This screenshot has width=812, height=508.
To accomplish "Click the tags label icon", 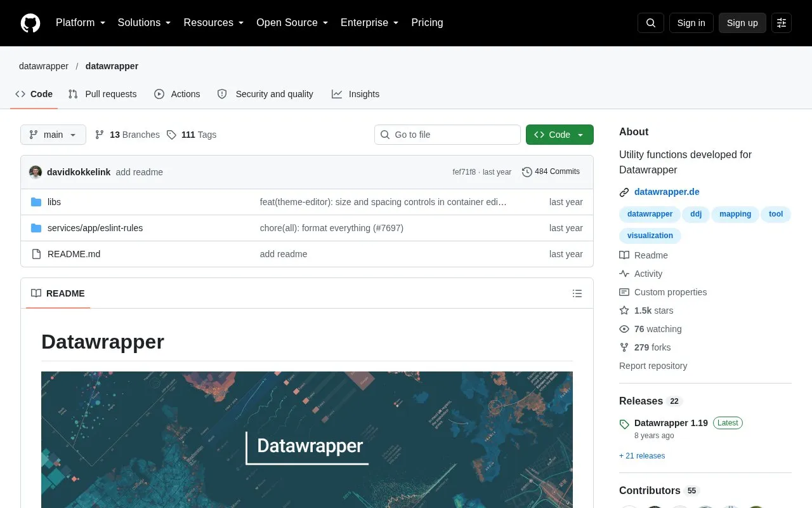I will (x=171, y=135).
